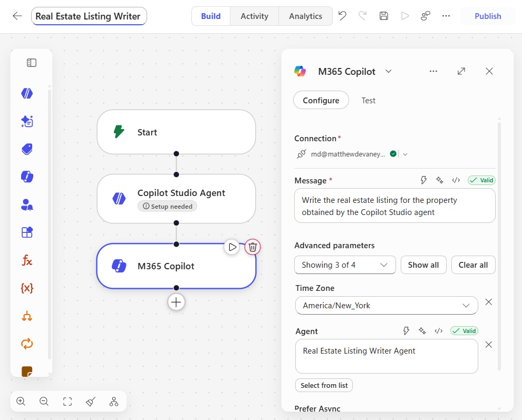Expand the M365 Copilot panel
522x420 pixels.
tap(461, 71)
